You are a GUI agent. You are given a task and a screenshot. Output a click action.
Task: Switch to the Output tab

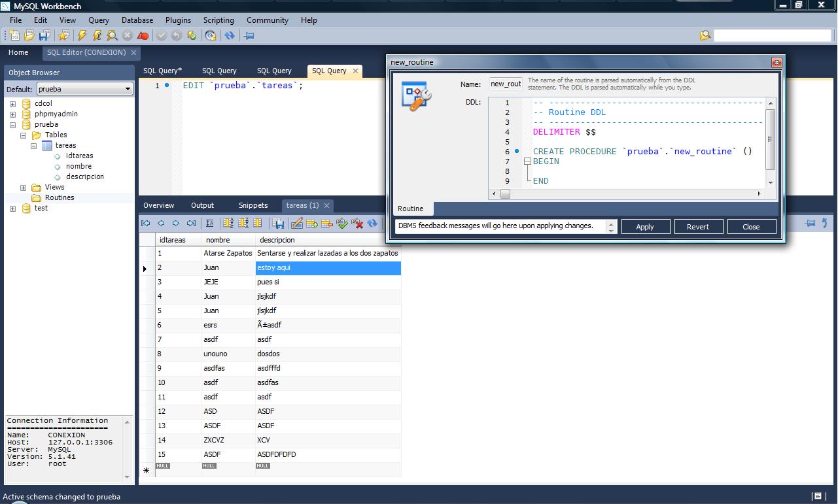[x=203, y=205]
